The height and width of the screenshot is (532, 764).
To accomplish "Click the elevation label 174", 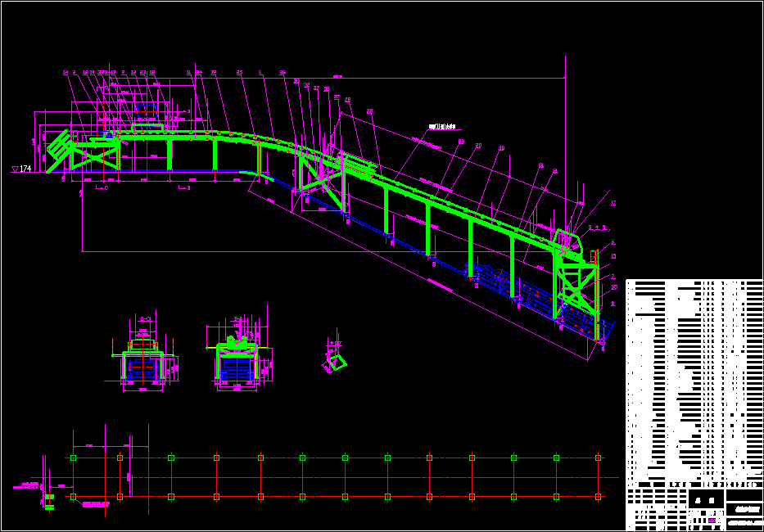I will pos(25,169).
